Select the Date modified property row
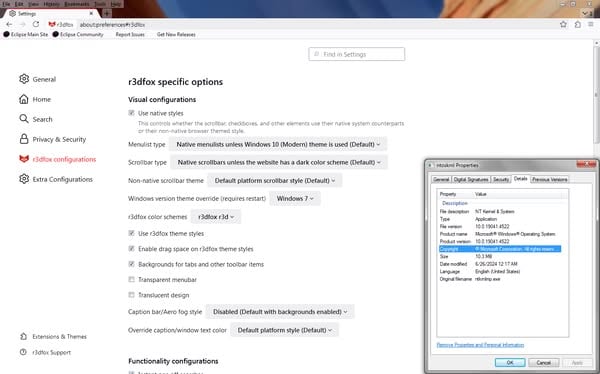The width and height of the screenshot is (600, 374). 500,264
